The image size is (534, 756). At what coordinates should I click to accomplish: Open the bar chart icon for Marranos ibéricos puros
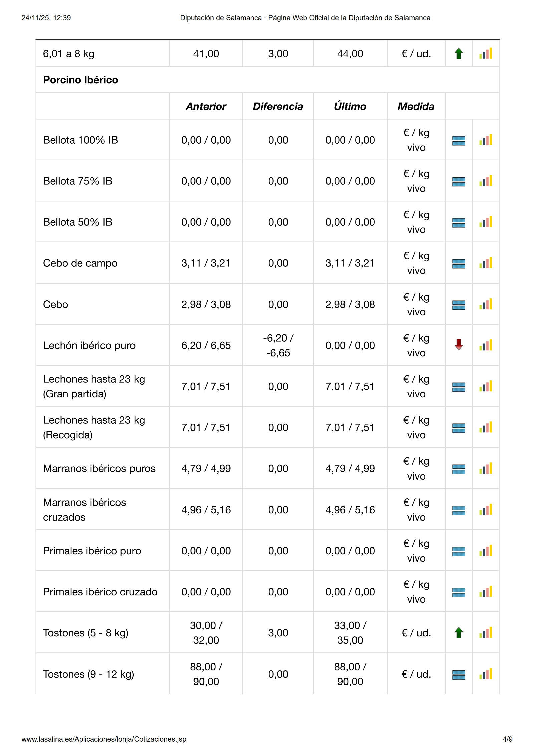(486, 468)
